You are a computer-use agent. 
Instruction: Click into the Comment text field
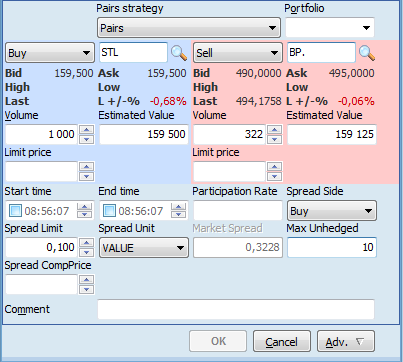click(236, 309)
